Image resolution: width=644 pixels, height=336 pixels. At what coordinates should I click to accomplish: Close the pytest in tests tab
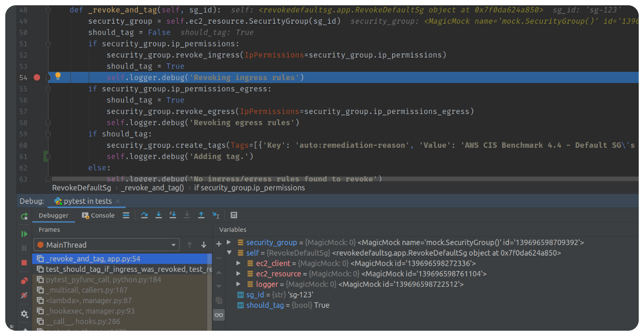point(118,201)
